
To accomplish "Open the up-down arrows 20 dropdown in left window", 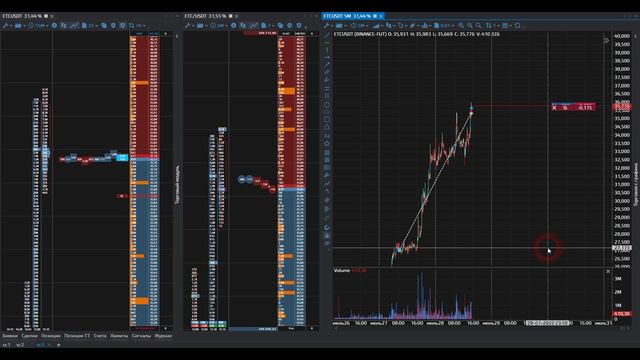I will (x=136, y=25).
